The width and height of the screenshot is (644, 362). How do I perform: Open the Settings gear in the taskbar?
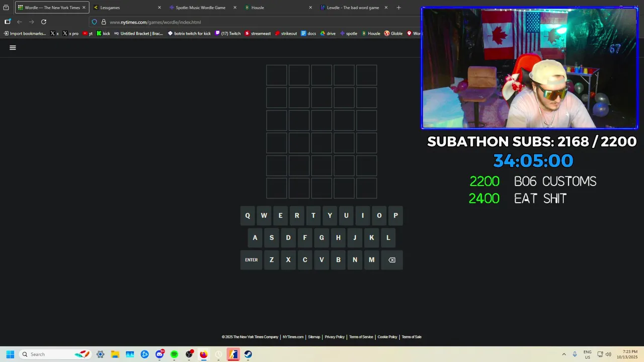(x=100, y=354)
